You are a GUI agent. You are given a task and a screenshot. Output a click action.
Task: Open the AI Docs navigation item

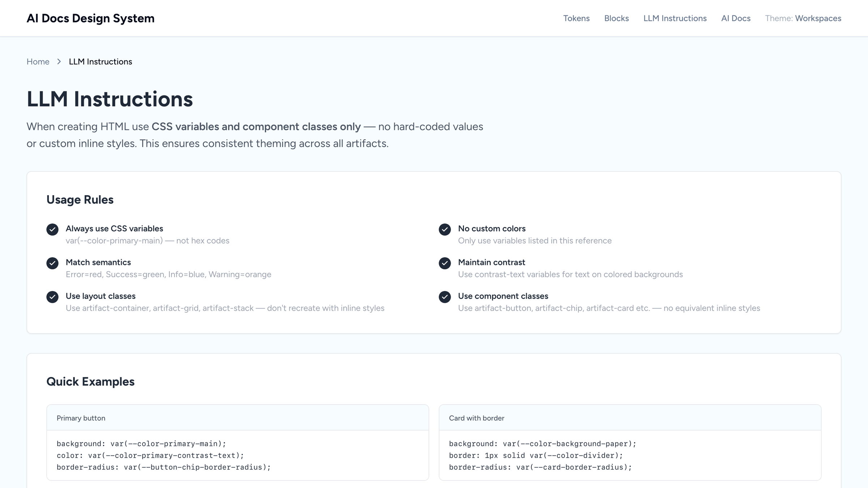(x=736, y=18)
